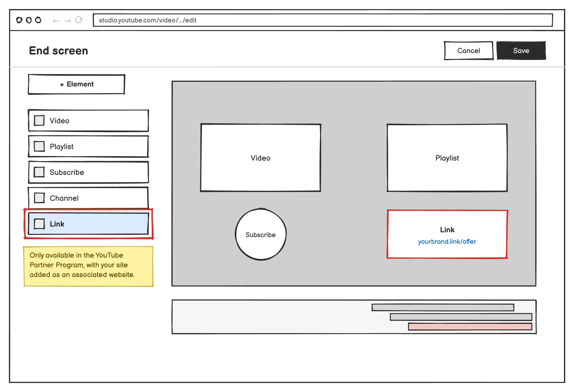Click the second window control dot
The width and height of the screenshot is (574, 392).
(x=29, y=20)
